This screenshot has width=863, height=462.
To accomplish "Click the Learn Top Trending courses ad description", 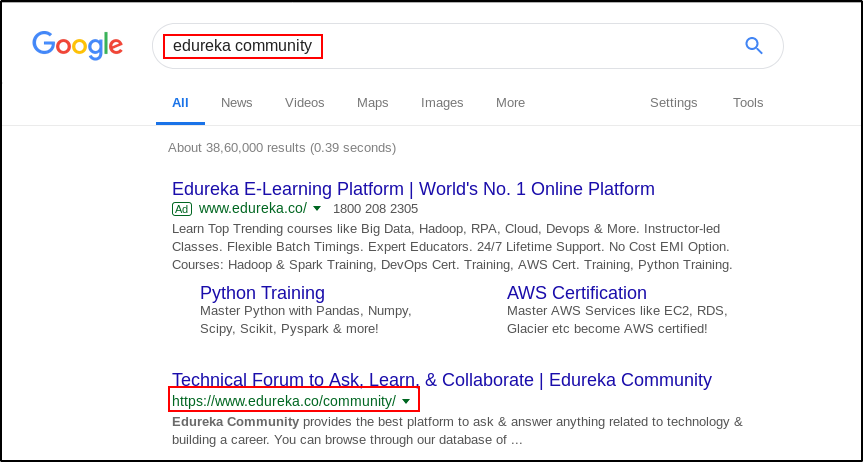I will (452, 247).
